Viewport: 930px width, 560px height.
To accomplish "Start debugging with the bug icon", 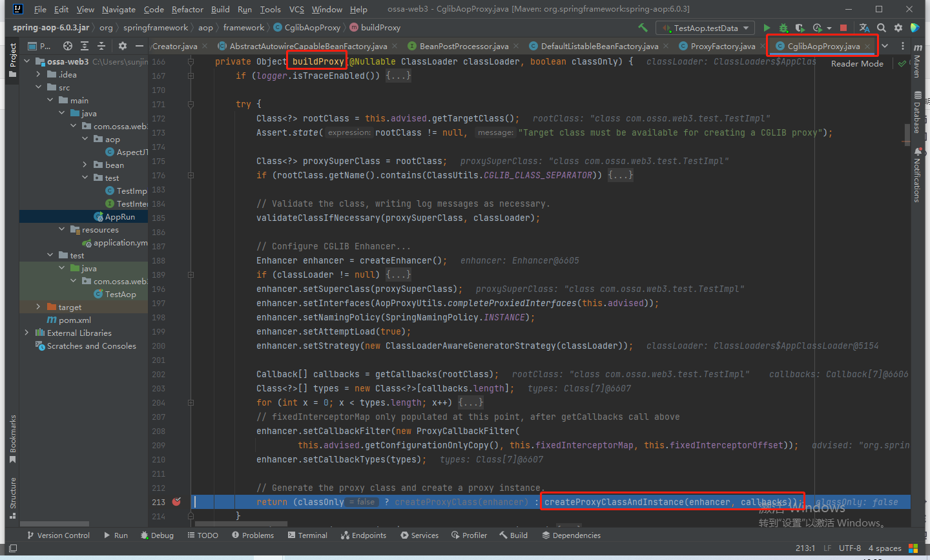I will coord(783,28).
